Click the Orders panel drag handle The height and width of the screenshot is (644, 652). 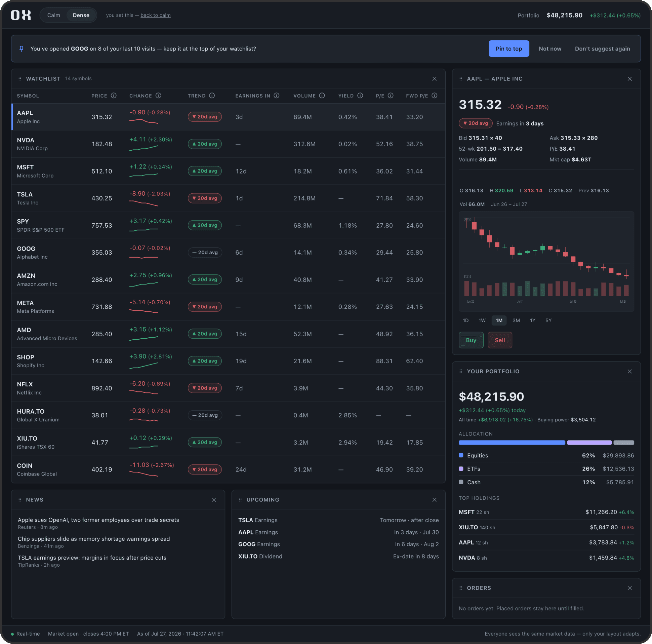tap(461, 588)
